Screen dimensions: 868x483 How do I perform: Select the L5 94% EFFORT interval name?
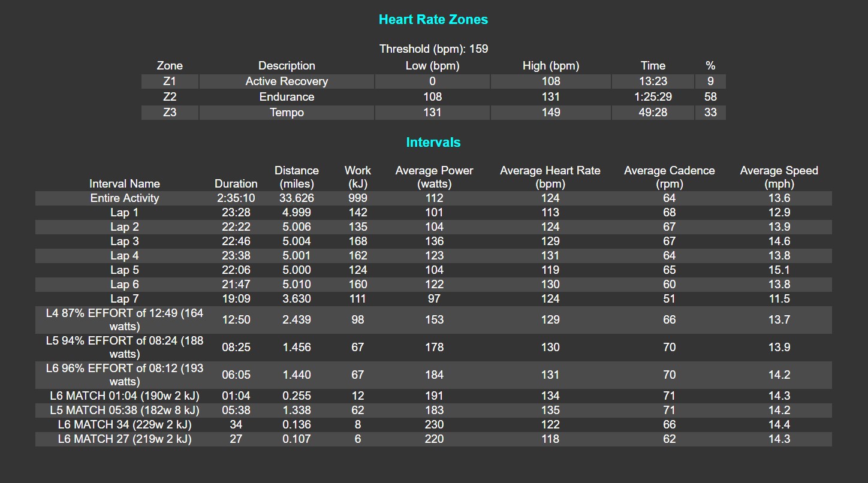point(125,348)
